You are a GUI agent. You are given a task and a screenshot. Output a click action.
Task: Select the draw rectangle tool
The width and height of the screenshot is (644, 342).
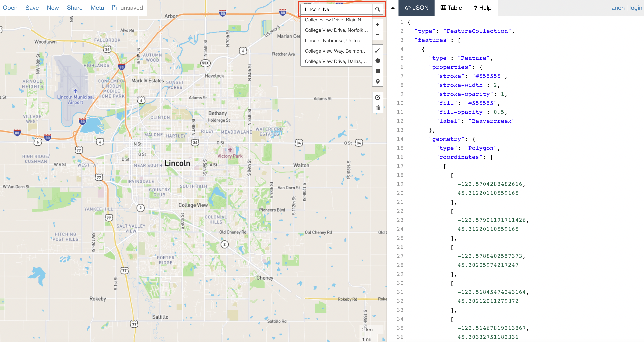coord(377,71)
